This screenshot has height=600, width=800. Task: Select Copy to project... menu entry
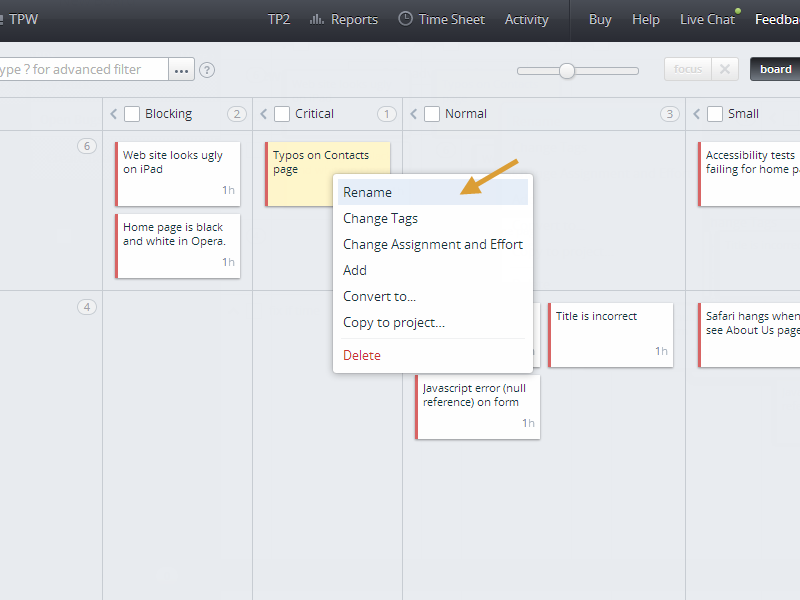point(433,322)
